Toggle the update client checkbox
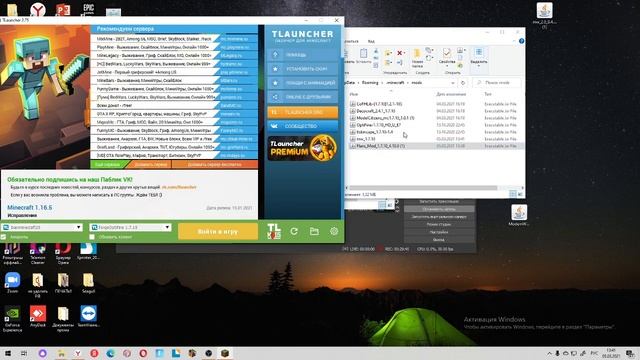 coord(92,237)
